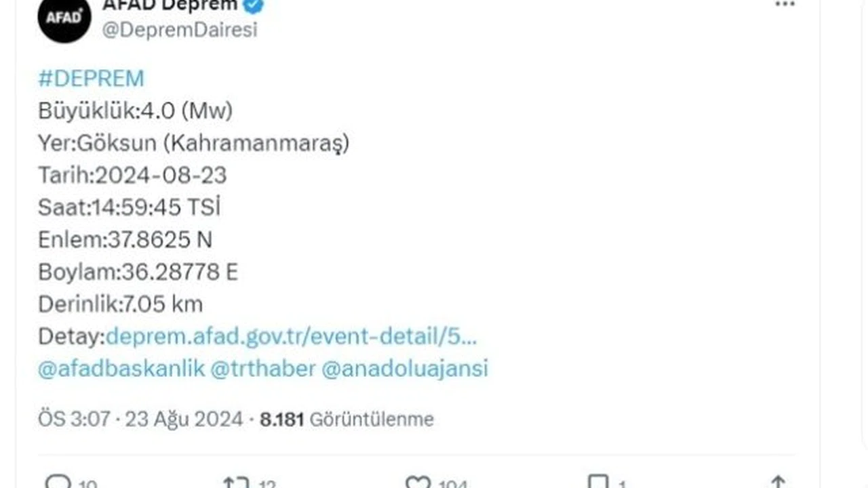Screen dimensions: 868x488
Task: Click the Yer: Göksun (Kahramanmaraş) line
Action: pos(193,144)
